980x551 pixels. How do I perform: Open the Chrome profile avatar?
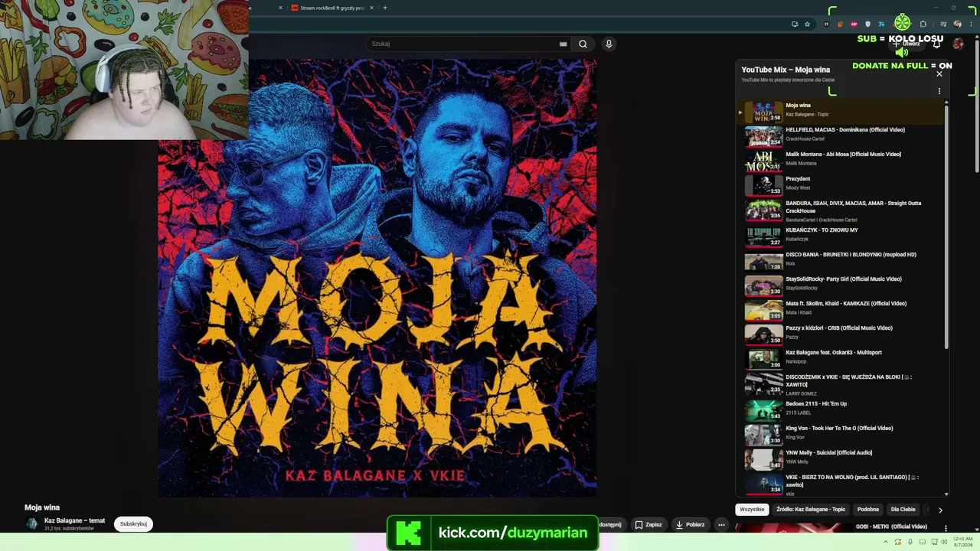pyautogui.click(x=957, y=24)
